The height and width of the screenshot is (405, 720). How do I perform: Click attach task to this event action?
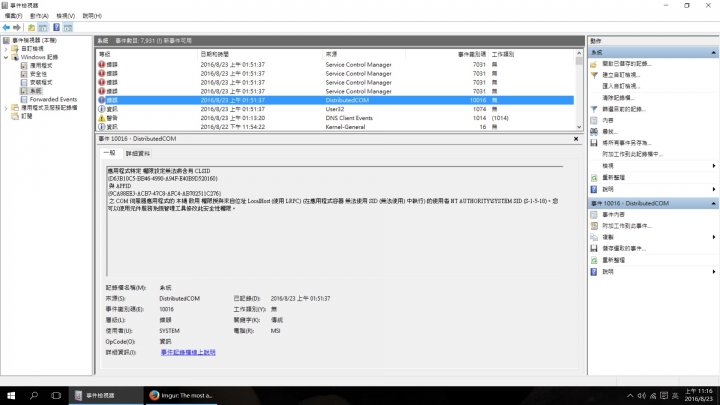(626, 226)
